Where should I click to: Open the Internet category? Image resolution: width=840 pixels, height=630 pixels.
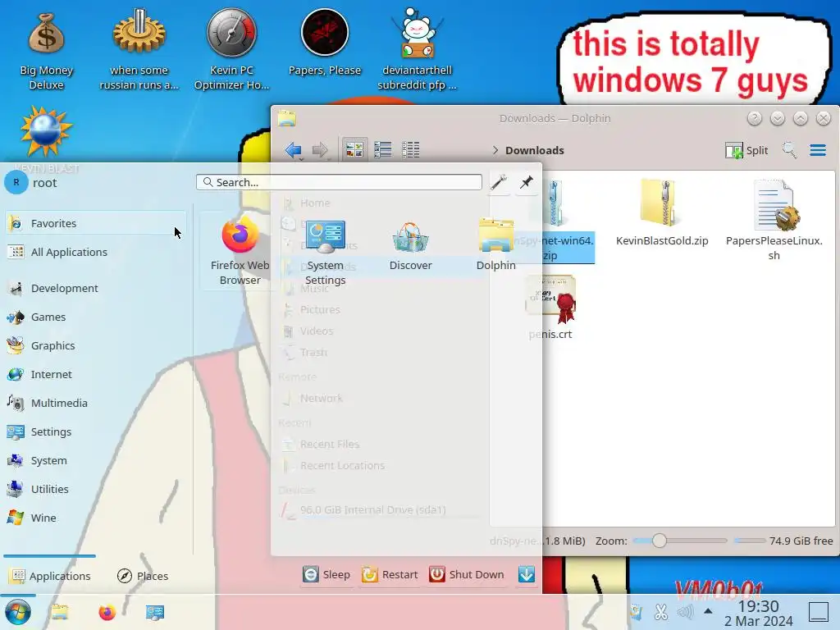95,374
